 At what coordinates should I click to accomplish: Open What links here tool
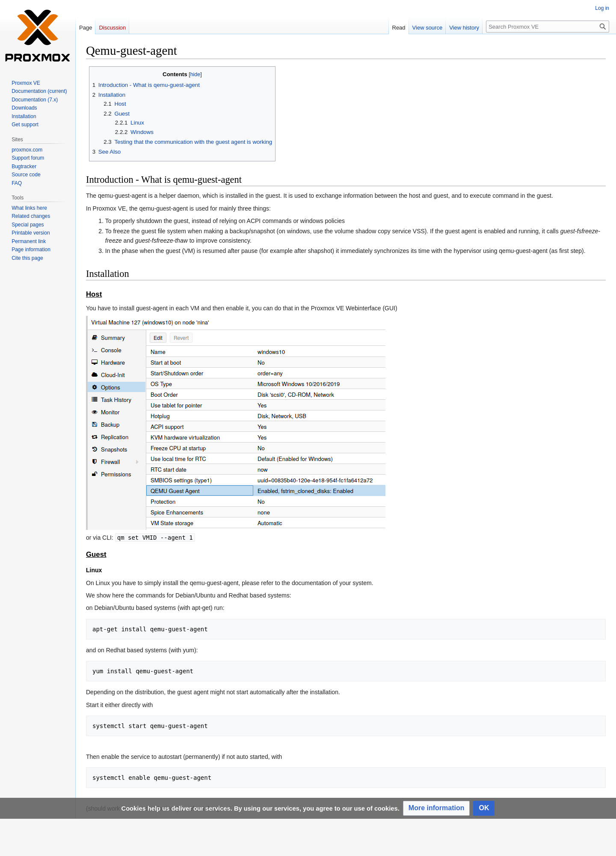29,208
